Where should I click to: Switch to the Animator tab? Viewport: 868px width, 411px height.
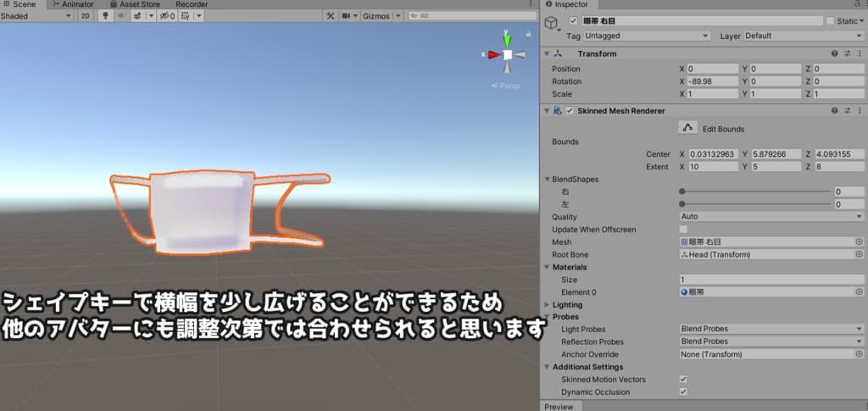click(73, 4)
